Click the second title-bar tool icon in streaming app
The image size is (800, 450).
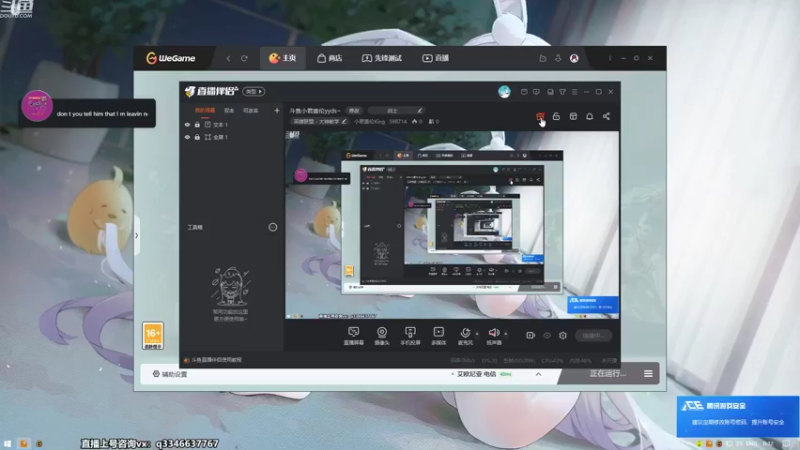[x=536, y=92]
